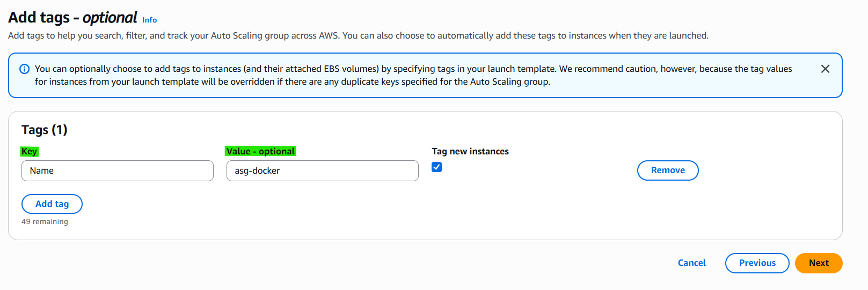This screenshot has height=290, width=868.
Task: Click the highlighted Value - optional label
Action: 260,151
